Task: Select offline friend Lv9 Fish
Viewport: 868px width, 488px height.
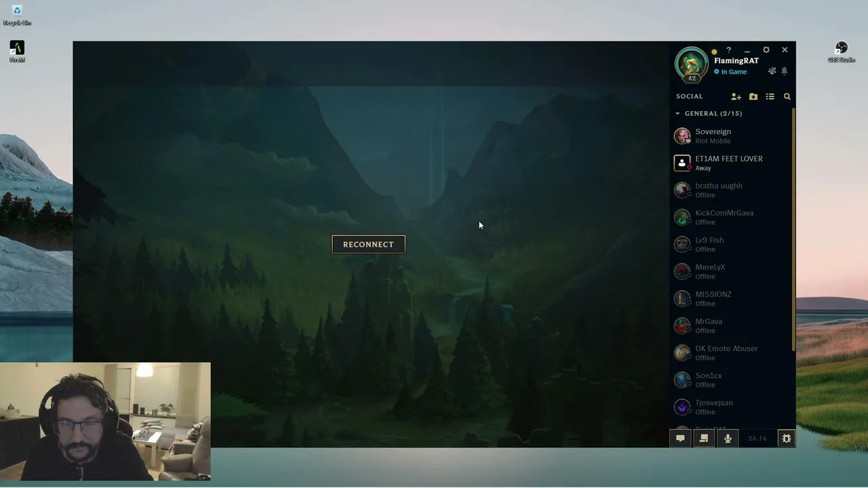Action: coord(731,244)
